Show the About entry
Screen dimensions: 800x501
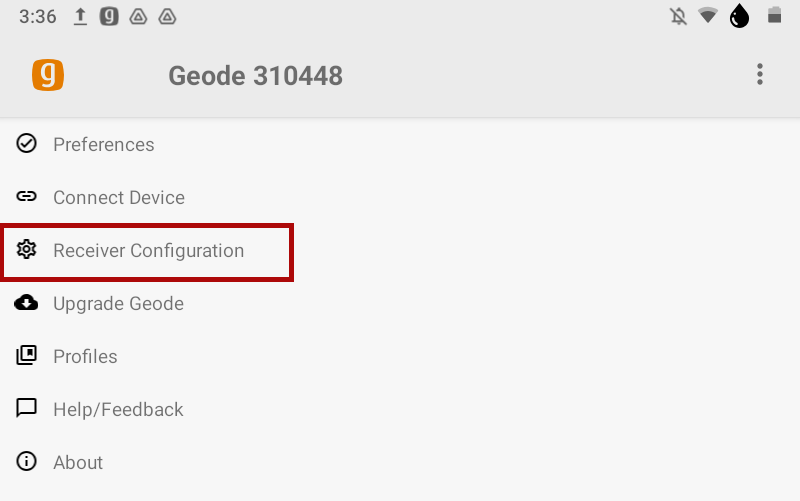pos(78,463)
